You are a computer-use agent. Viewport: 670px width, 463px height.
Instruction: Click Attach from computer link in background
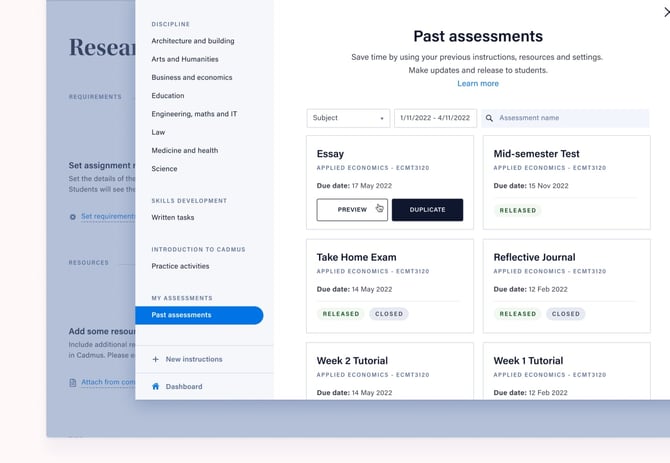[108, 382]
